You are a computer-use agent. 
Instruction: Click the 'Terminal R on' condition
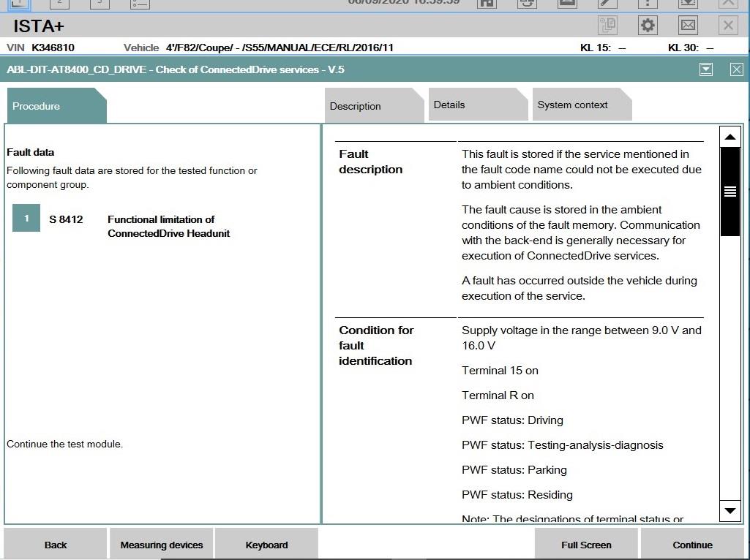point(498,396)
